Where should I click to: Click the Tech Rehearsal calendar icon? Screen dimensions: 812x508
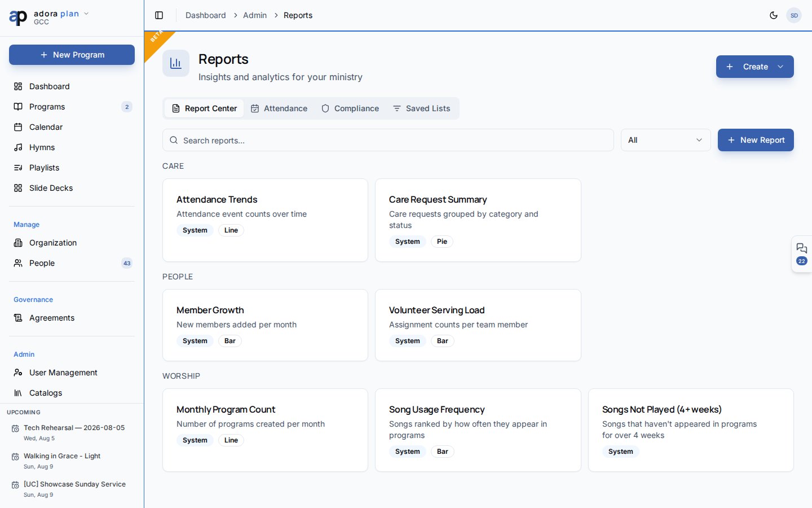15,429
